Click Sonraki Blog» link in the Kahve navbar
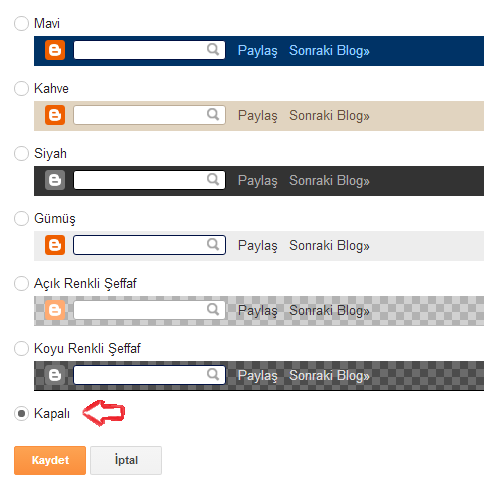 point(329,116)
